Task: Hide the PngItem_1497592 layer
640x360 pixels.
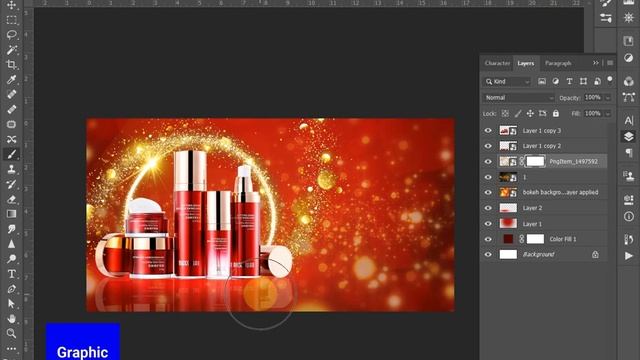Action: pos(488,162)
